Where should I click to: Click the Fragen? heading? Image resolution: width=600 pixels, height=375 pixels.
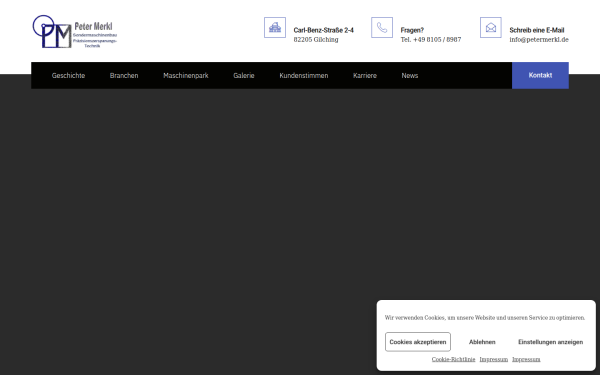tap(412, 30)
